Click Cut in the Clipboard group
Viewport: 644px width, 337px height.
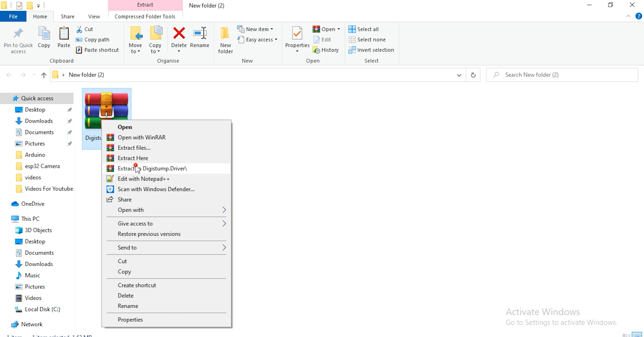coord(85,29)
